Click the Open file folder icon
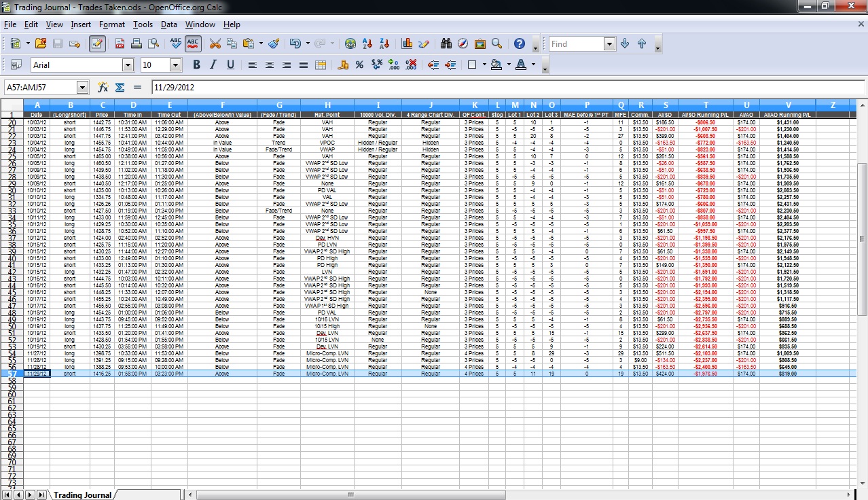 (41, 43)
